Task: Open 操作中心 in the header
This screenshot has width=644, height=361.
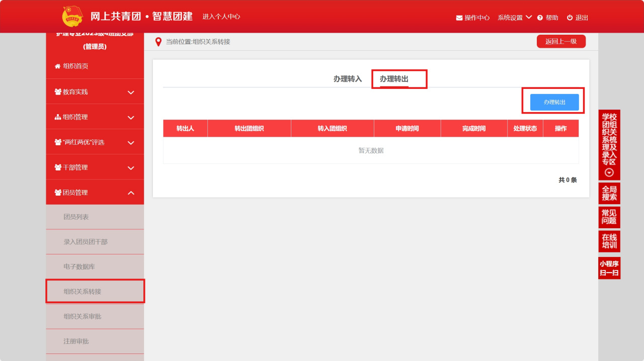Action: pyautogui.click(x=477, y=18)
